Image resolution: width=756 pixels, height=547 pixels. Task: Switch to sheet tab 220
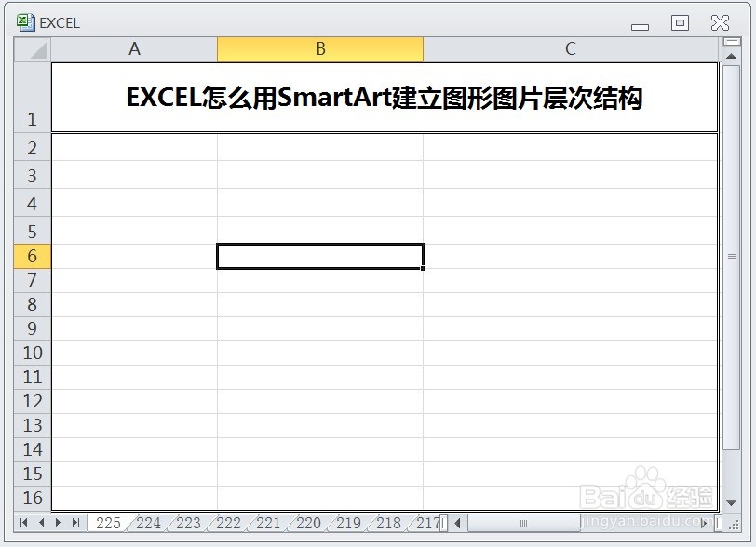pyautogui.click(x=308, y=523)
